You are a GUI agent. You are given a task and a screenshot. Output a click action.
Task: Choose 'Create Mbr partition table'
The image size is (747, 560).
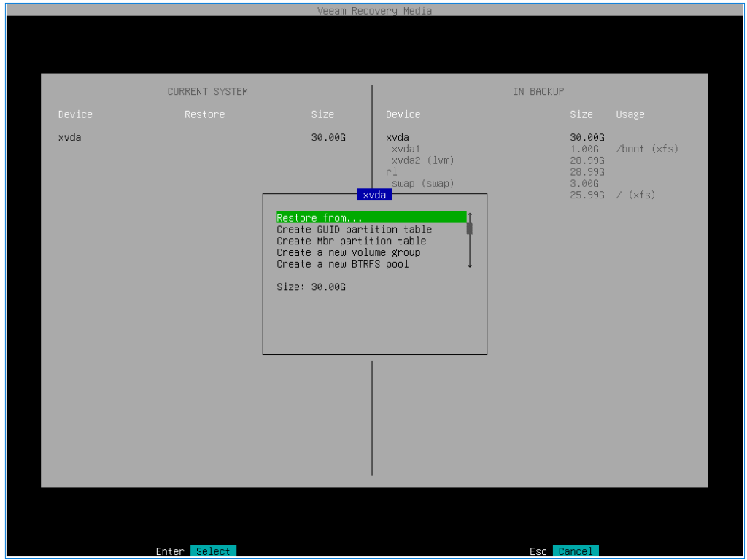tap(351, 241)
